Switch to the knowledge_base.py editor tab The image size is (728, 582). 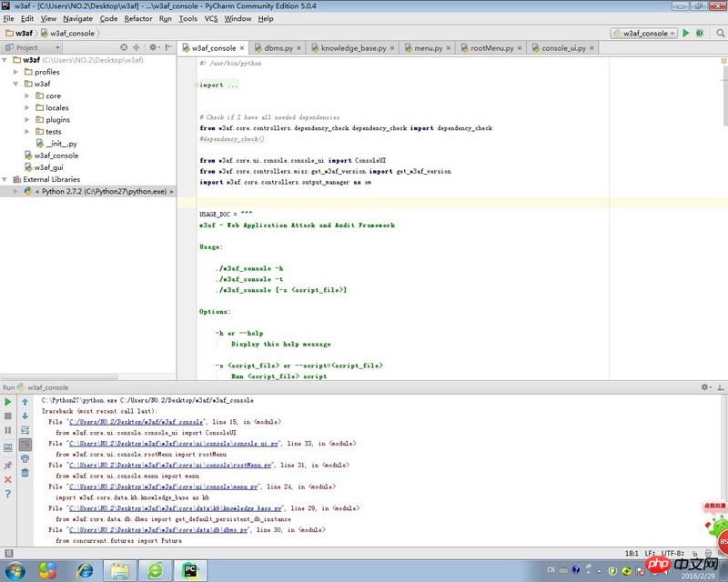click(x=353, y=47)
